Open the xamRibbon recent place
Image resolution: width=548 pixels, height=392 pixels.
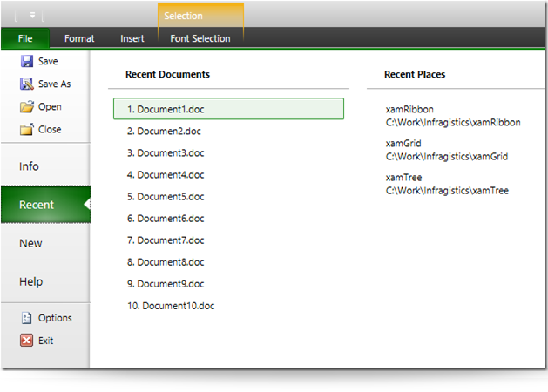(x=453, y=116)
